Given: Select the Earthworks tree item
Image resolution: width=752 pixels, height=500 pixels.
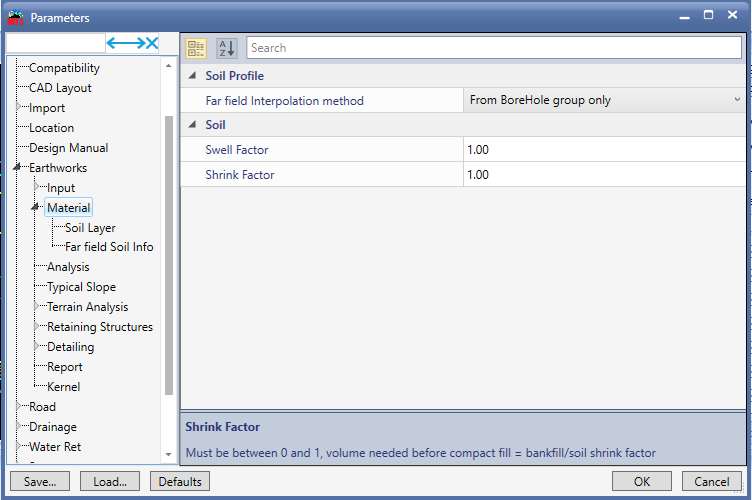Looking at the screenshot, I should point(58,168).
